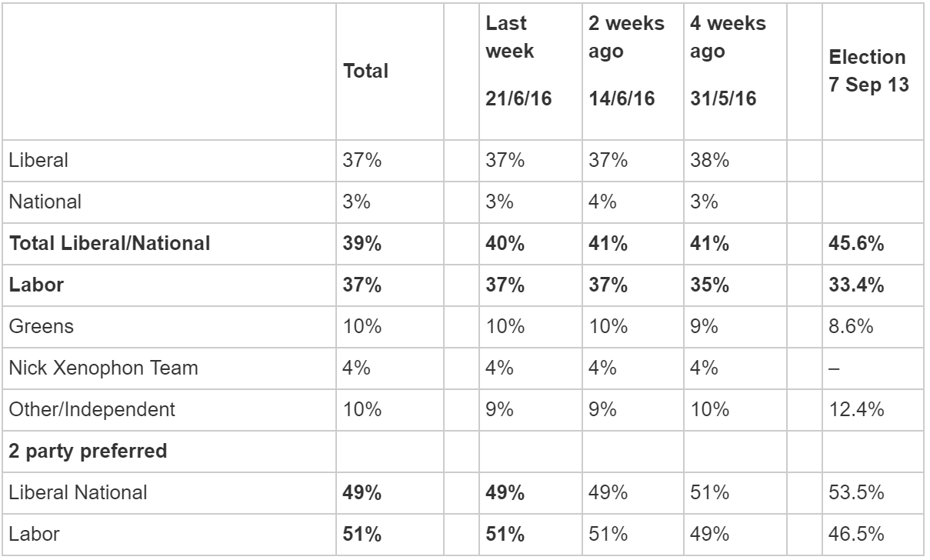Select the 12.4% Other/Independent election cell
This screenshot has width=930, height=560.
(855, 409)
